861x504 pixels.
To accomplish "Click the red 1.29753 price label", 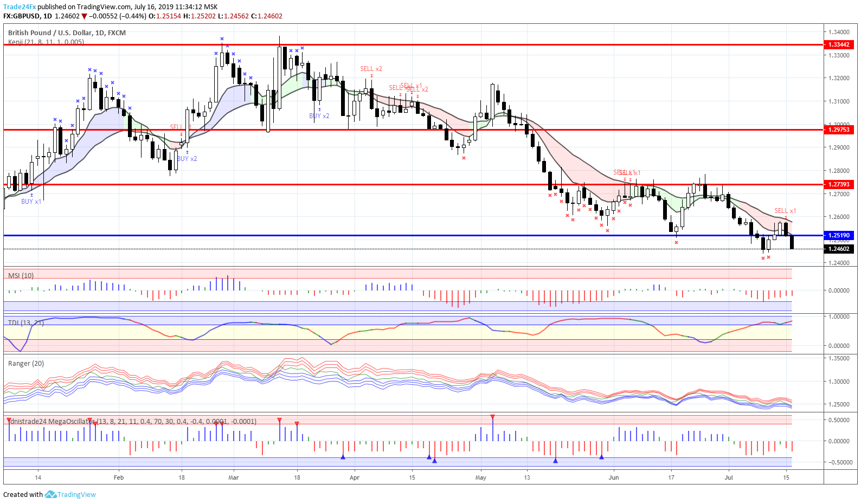I will click(839, 130).
